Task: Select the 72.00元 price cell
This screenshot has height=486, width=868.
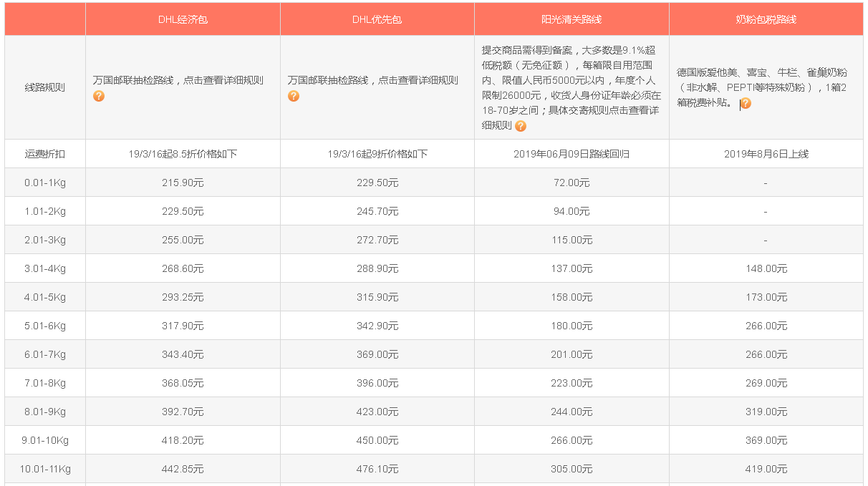Action: pyautogui.click(x=572, y=183)
